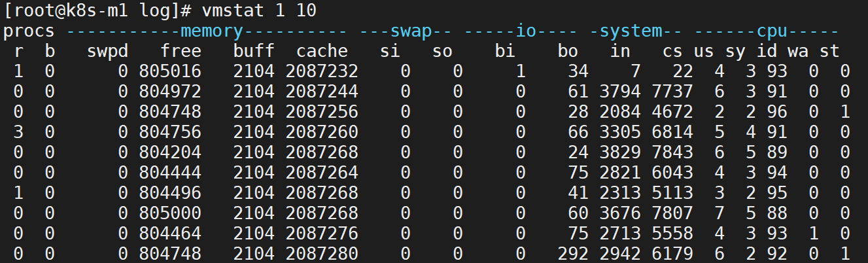Click the swpd column header
Image resolution: width=868 pixels, height=263 pixels.
108,51
